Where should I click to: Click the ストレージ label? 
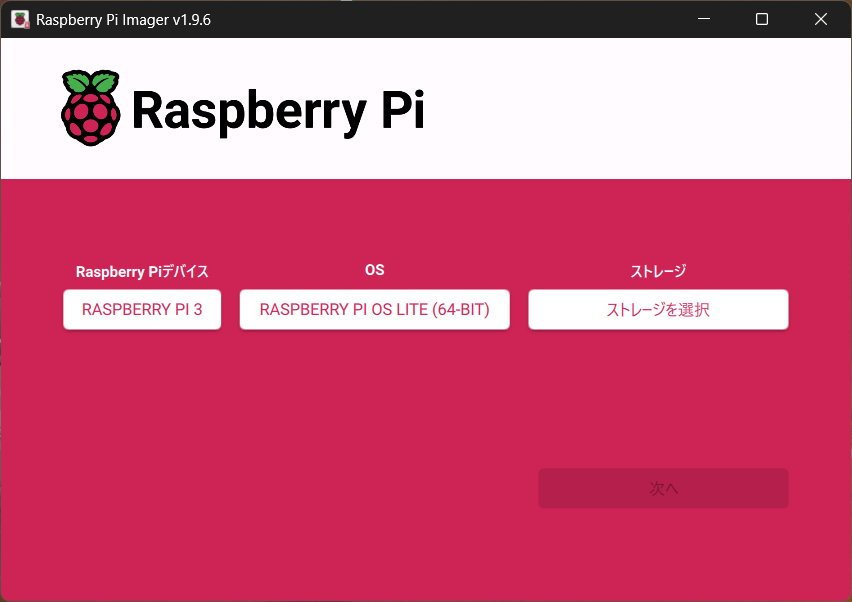point(658,271)
